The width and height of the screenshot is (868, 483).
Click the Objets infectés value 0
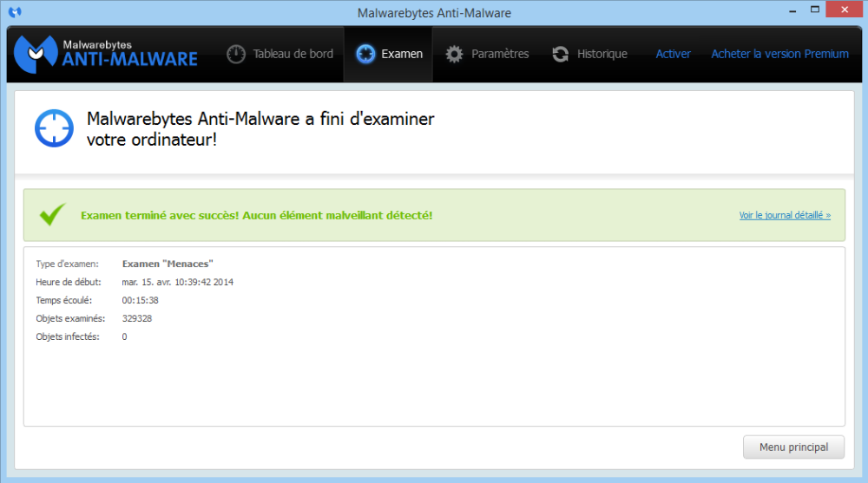(x=124, y=337)
